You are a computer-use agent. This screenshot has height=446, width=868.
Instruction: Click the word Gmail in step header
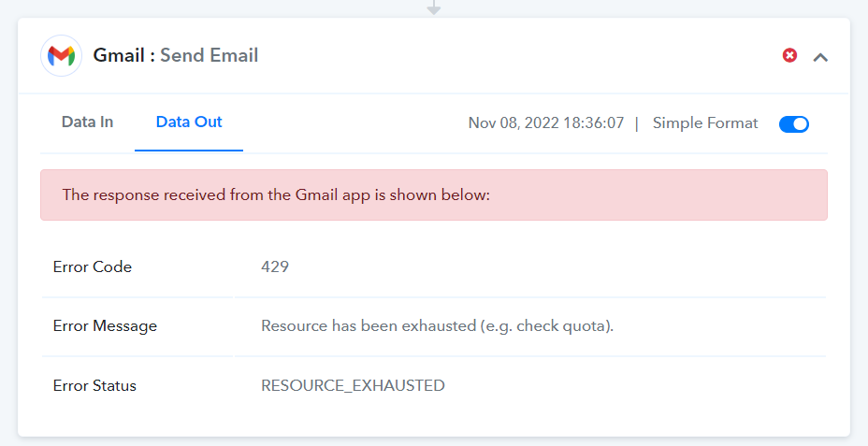pyautogui.click(x=119, y=55)
